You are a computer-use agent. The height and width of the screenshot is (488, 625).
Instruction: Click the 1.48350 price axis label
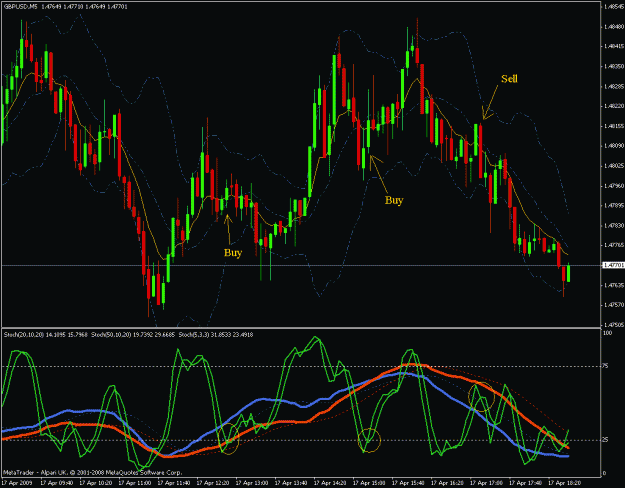click(x=614, y=66)
